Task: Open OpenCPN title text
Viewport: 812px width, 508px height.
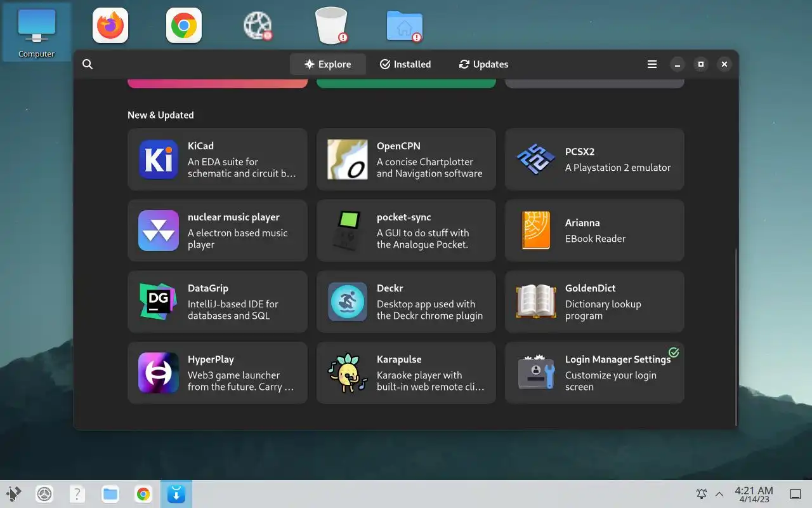Action: pos(398,146)
